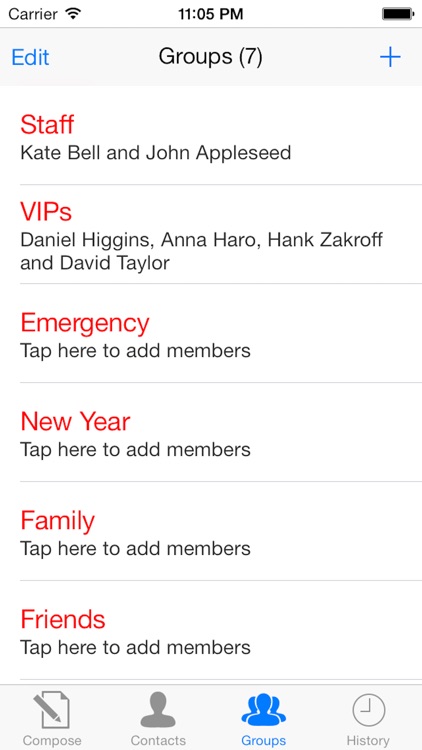Tap the plus icon to add group
Screen dimensions: 422x750
(390, 57)
